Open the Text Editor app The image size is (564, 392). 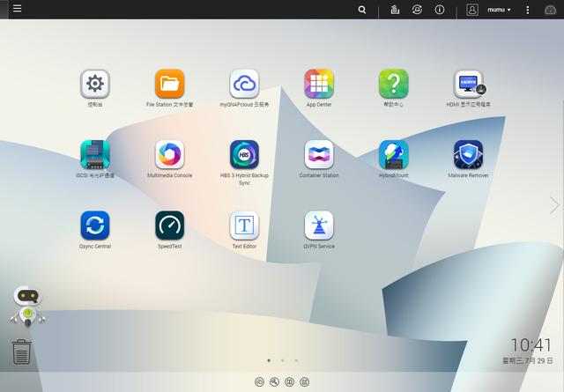click(x=244, y=226)
